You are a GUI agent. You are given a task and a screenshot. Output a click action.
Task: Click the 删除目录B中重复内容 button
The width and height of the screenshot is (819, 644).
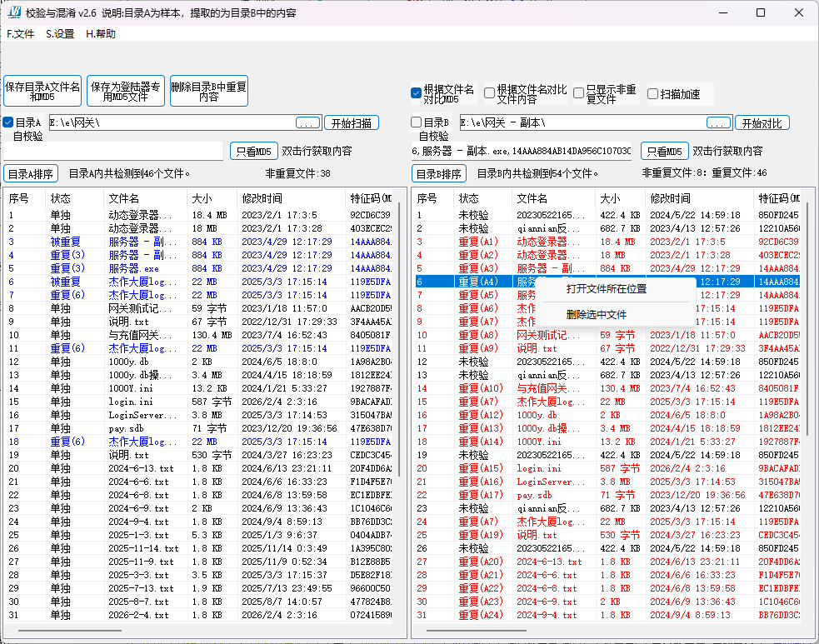pos(208,91)
